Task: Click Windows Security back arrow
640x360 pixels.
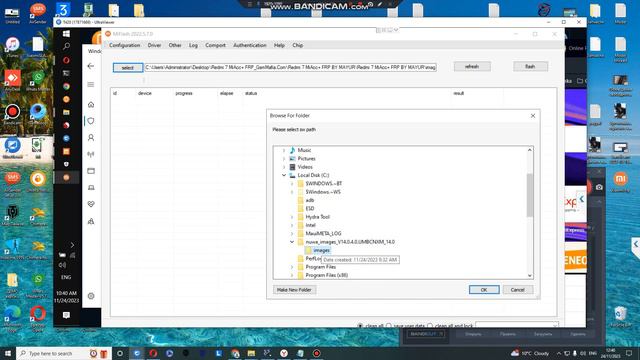Action: tap(91, 66)
